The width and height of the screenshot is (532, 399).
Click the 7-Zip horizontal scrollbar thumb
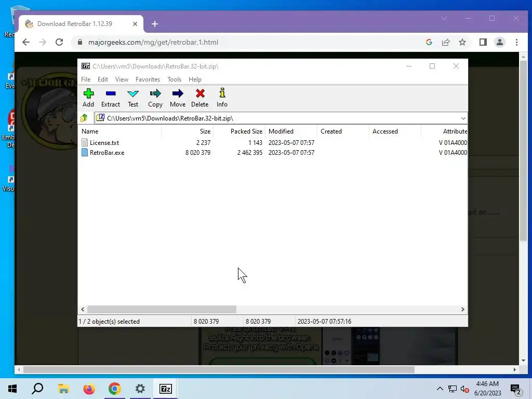[162, 309]
